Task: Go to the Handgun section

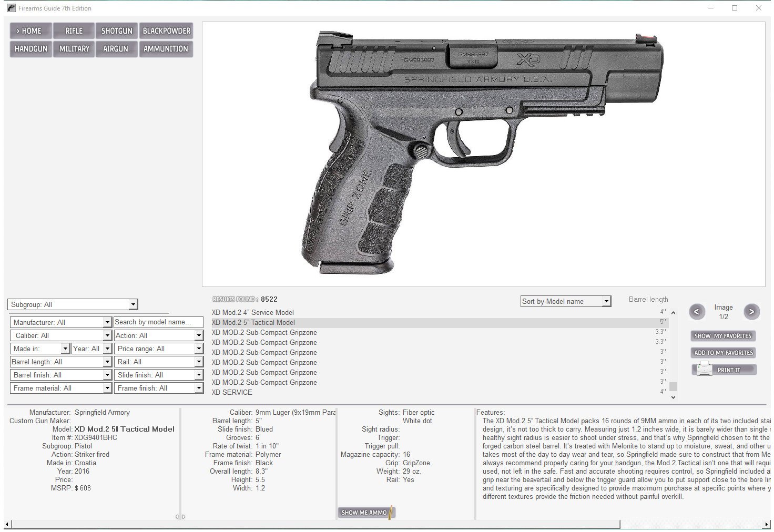Action: pyautogui.click(x=31, y=49)
